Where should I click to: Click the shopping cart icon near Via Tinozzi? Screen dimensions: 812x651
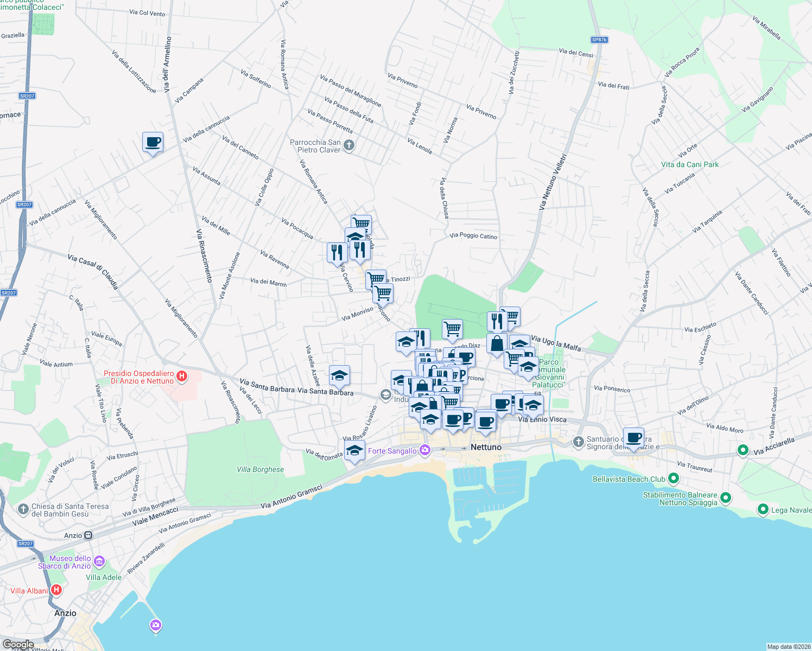(376, 278)
